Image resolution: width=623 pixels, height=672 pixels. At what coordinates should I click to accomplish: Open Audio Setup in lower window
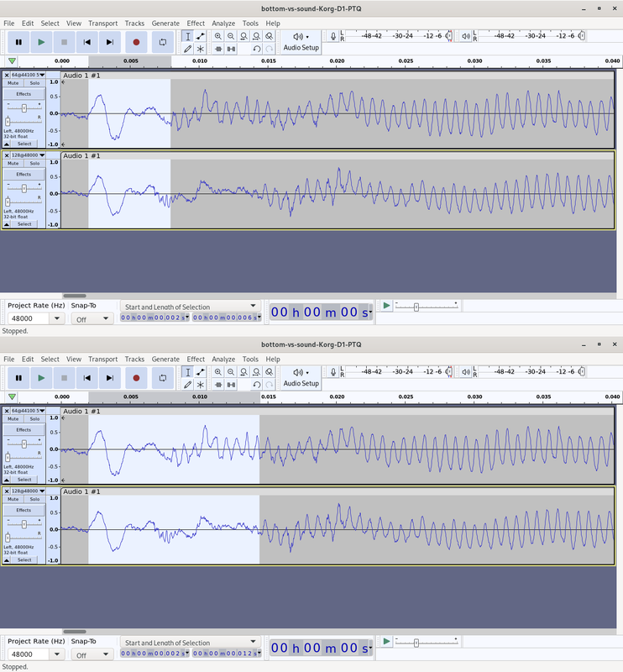coord(301,378)
